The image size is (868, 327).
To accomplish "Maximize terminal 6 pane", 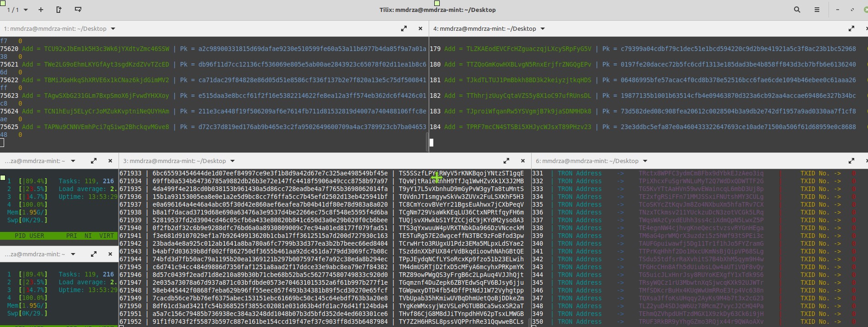I will pyautogui.click(x=851, y=161).
